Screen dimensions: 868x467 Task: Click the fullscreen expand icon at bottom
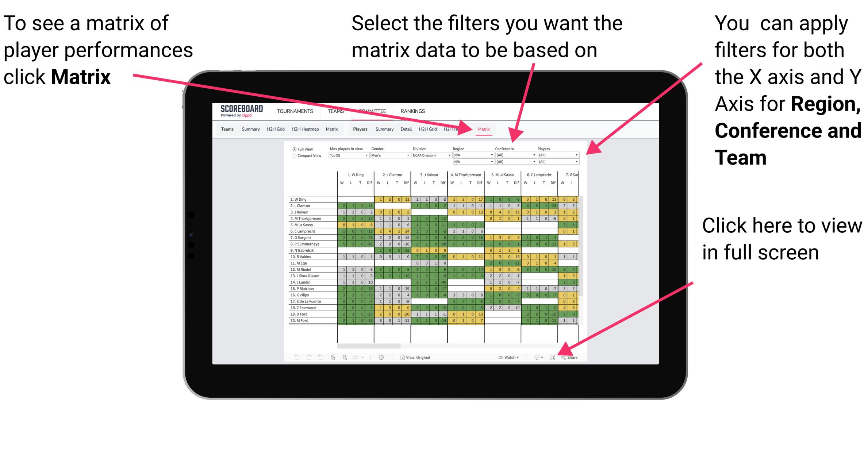click(553, 357)
